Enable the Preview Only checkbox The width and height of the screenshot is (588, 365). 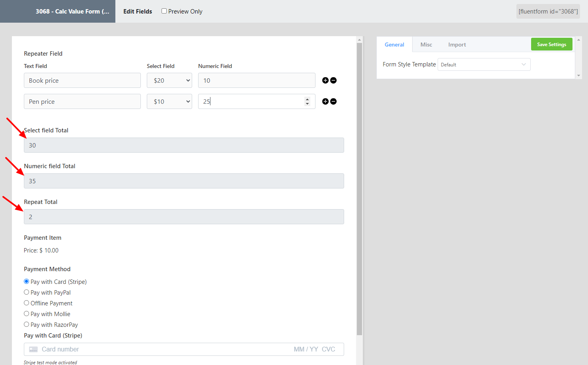coord(164,11)
